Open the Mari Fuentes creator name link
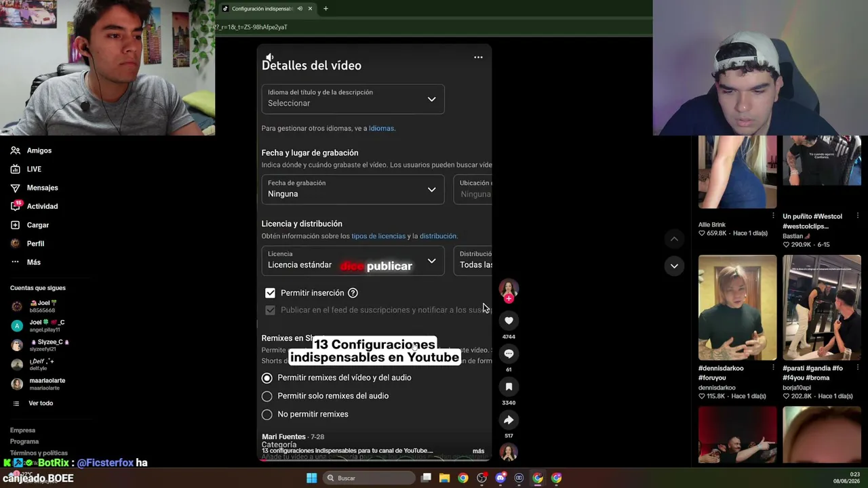868x488 pixels. tap(283, 436)
